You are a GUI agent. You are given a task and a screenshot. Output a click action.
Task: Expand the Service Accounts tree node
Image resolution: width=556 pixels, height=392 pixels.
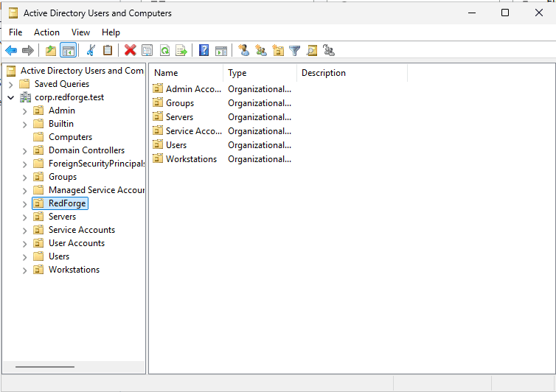click(x=24, y=231)
